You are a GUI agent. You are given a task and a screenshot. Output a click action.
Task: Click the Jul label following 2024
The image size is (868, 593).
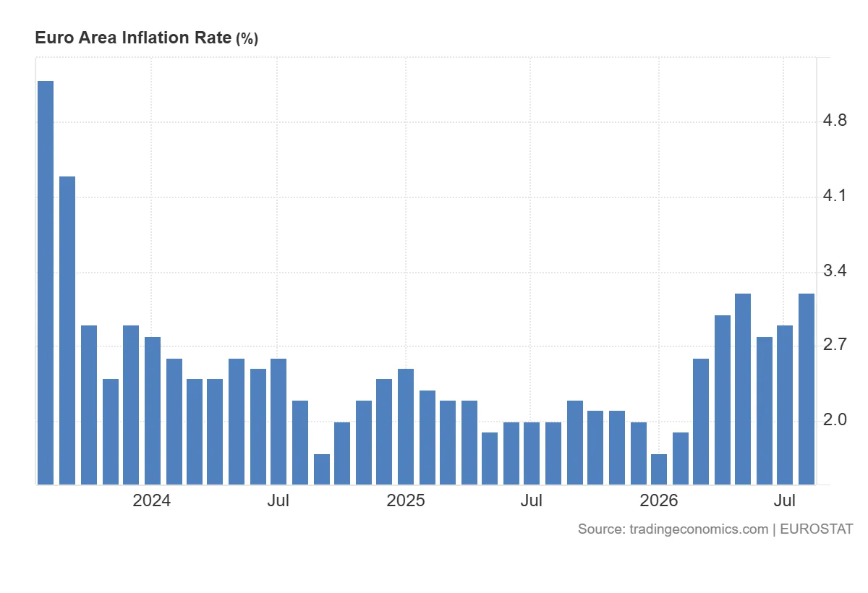278,500
